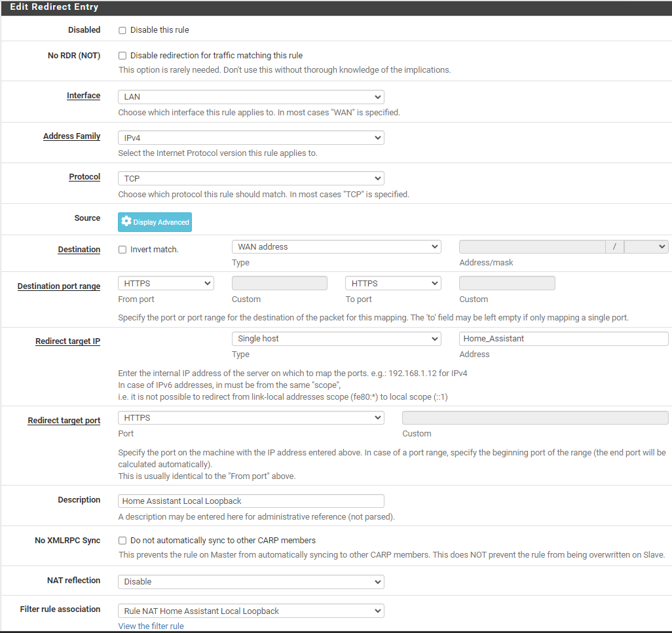The image size is (672, 633).
Task: Click the Display Advanced source button
Action: coord(155,222)
